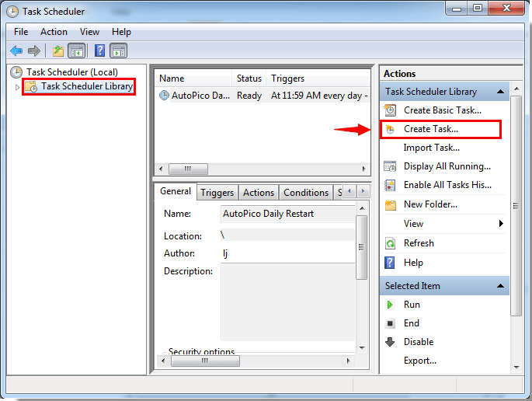This screenshot has width=532, height=401.
Task: Toggle the Show/Hide Console Tree toolbar icon
Action: pos(76,51)
